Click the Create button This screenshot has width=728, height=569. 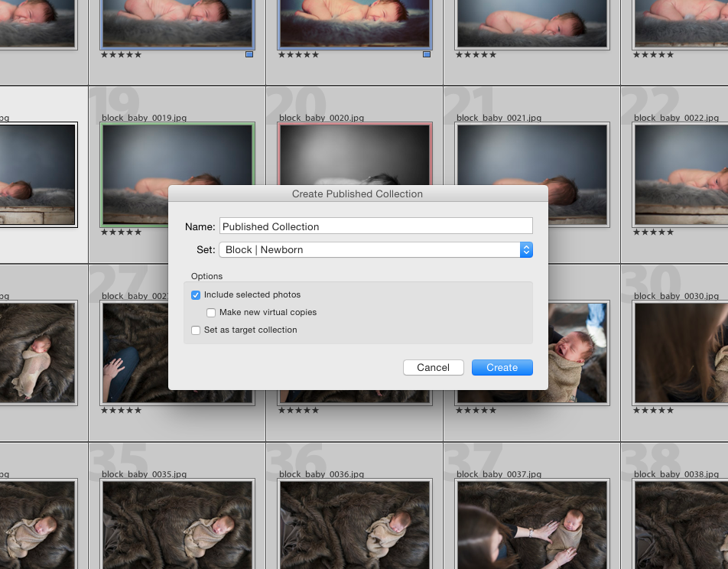click(x=502, y=367)
